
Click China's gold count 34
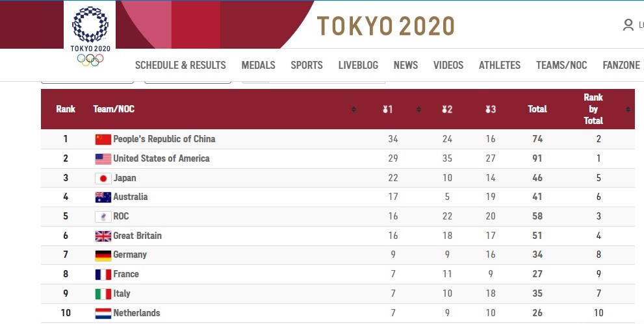point(393,139)
